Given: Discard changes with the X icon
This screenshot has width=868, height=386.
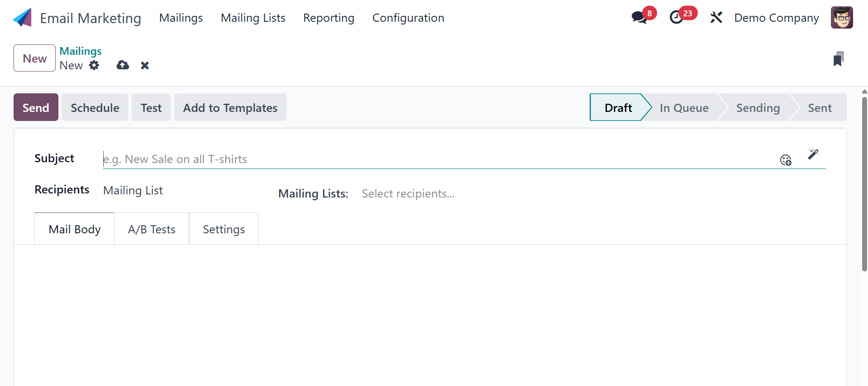Looking at the screenshot, I should click(145, 66).
